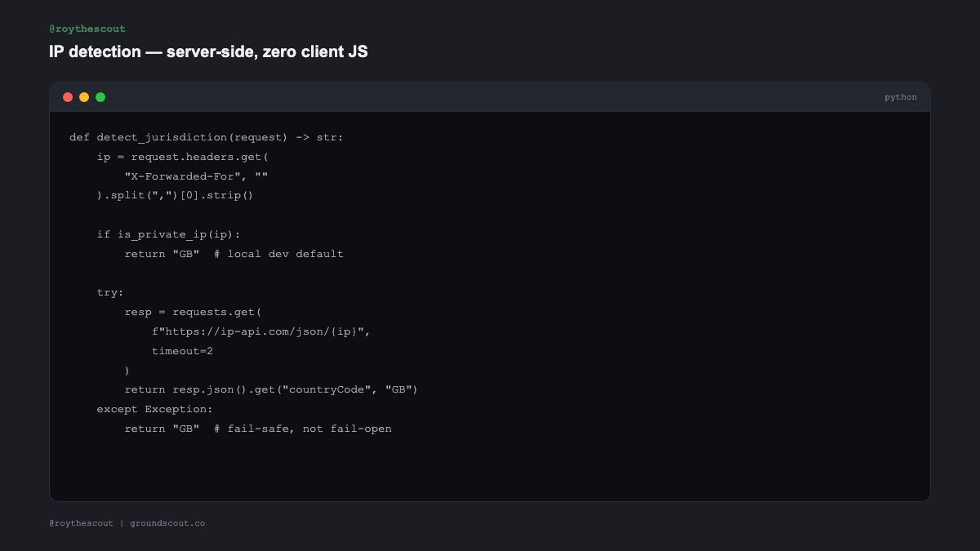Click the timeout=2 argument line

coord(182,351)
